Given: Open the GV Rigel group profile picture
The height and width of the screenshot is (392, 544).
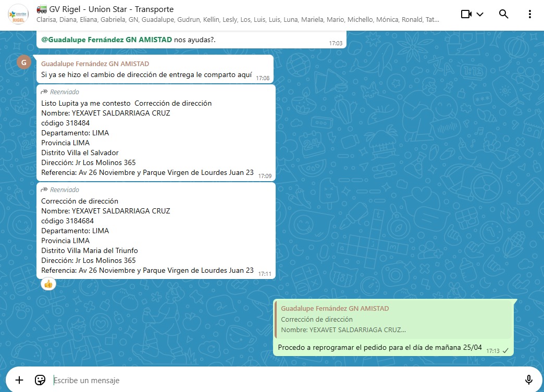Looking at the screenshot, I should [x=18, y=14].
